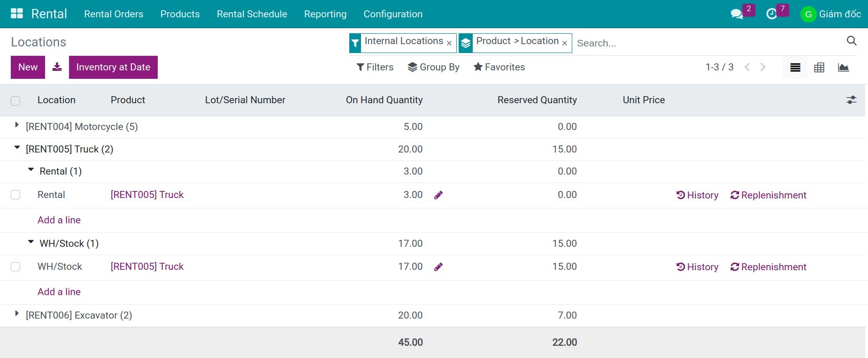Click pencil edit icon on Rental row quantity
Image resolution: width=868 pixels, height=358 pixels.
tap(438, 195)
